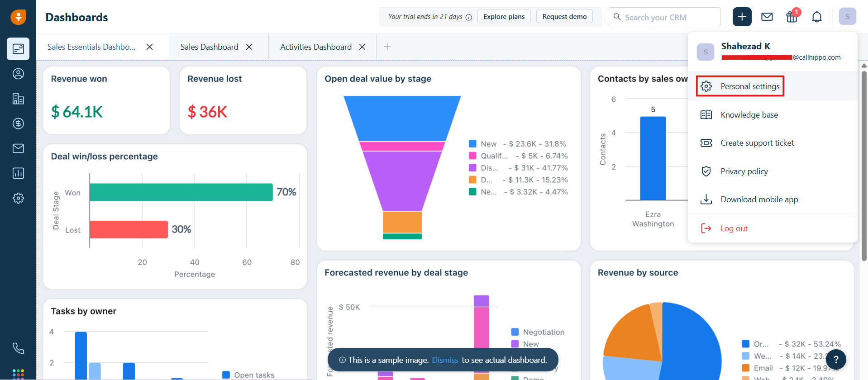This screenshot has height=380, width=868.
Task: Open the Admin settings gear in sidebar
Action: (18, 198)
